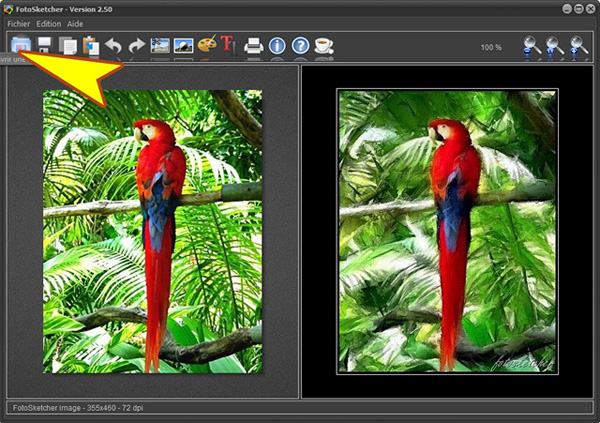600x423 pixels.
Task: Click the painted parrot result on the right
Action: [x=447, y=231]
